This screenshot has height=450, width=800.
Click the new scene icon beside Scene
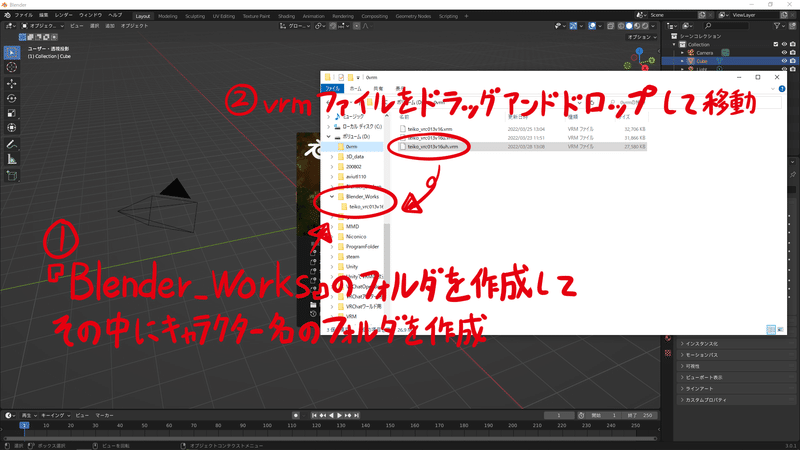[702, 15]
